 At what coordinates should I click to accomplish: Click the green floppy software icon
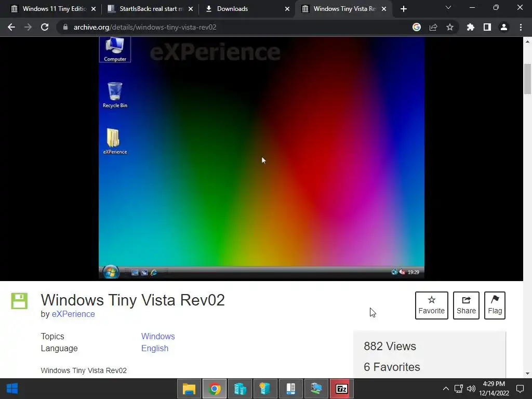tap(19, 301)
